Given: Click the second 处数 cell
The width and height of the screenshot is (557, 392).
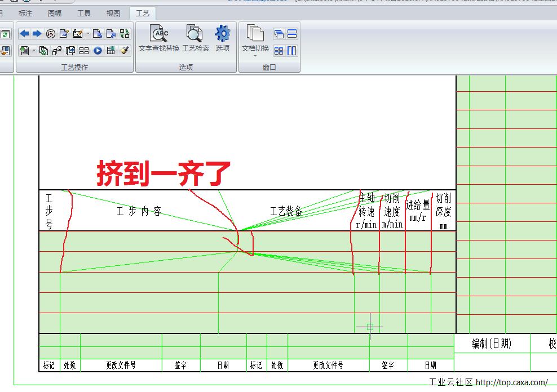Looking at the screenshot, I should [277, 365].
